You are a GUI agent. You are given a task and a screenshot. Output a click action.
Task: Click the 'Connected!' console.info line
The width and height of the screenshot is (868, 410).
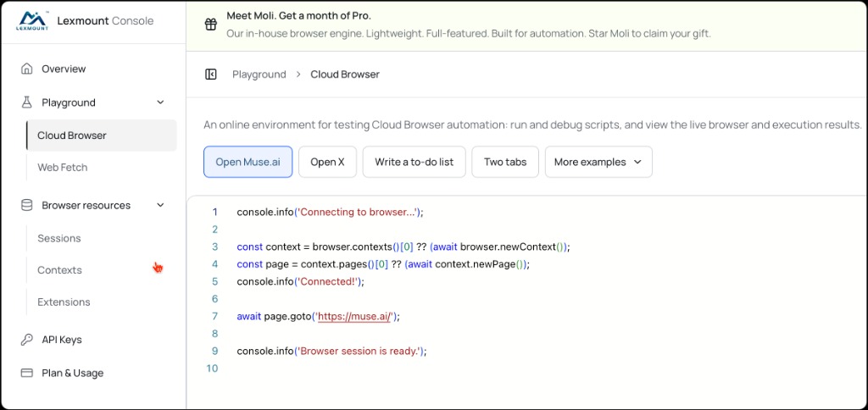tap(301, 281)
